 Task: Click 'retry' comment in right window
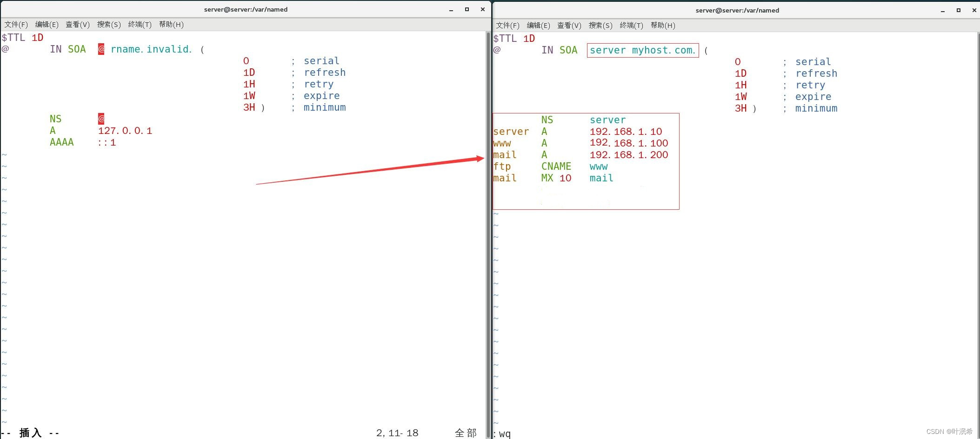tap(810, 85)
